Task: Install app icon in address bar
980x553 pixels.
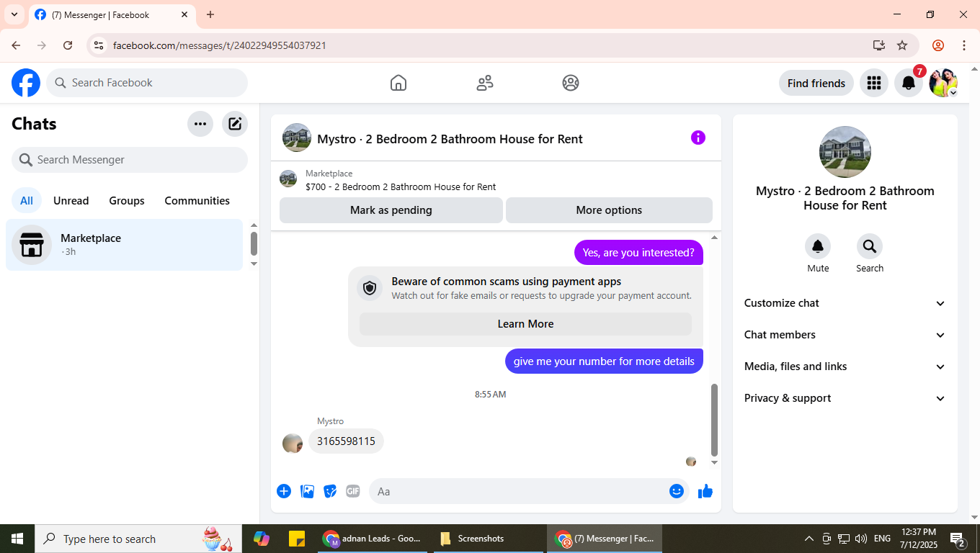Action: [878, 45]
